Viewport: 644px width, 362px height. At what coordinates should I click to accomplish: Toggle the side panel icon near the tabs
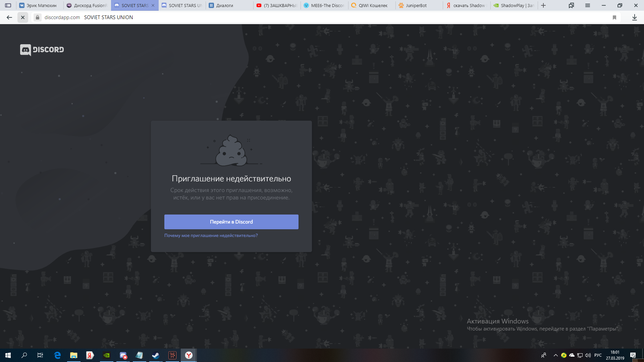(8, 5)
